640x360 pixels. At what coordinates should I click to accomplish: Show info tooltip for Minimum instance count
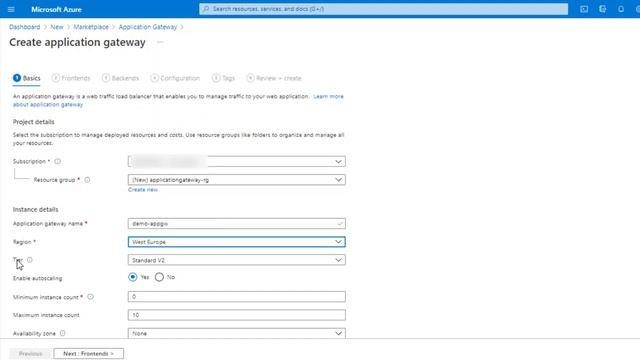point(90,297)
